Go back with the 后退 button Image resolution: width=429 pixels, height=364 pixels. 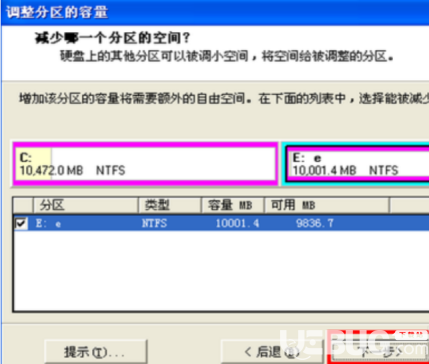click(x=272, y=352)
